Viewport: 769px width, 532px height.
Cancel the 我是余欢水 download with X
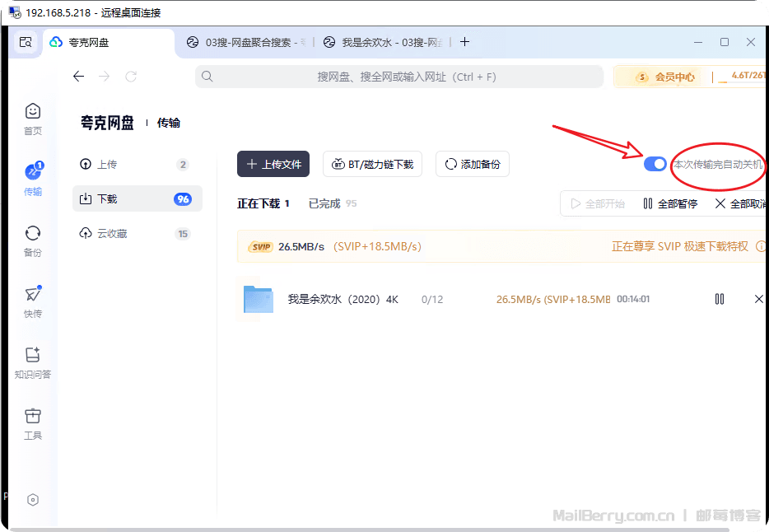(758, 299)
